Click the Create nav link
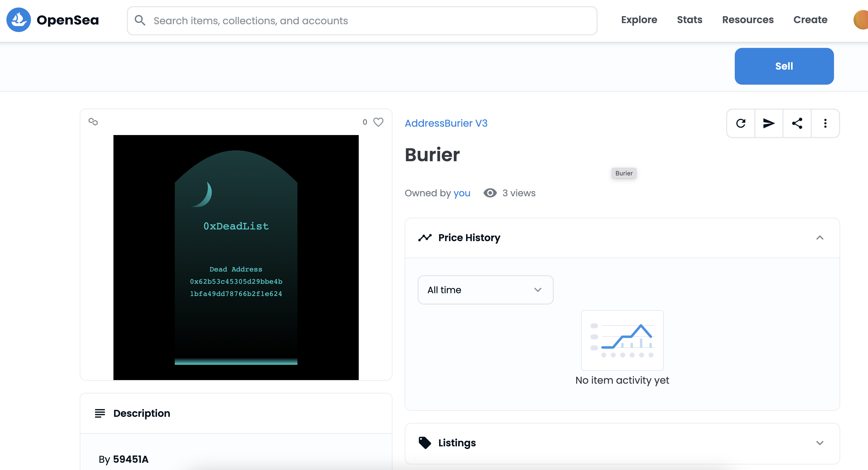The width and height of the screenshot is (868, 470). coord(810,20)
